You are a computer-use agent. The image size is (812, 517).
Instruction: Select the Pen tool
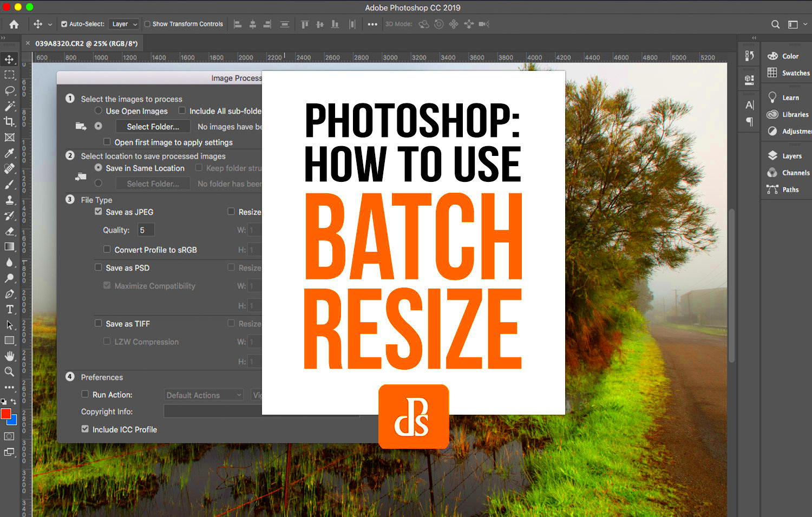9,294
